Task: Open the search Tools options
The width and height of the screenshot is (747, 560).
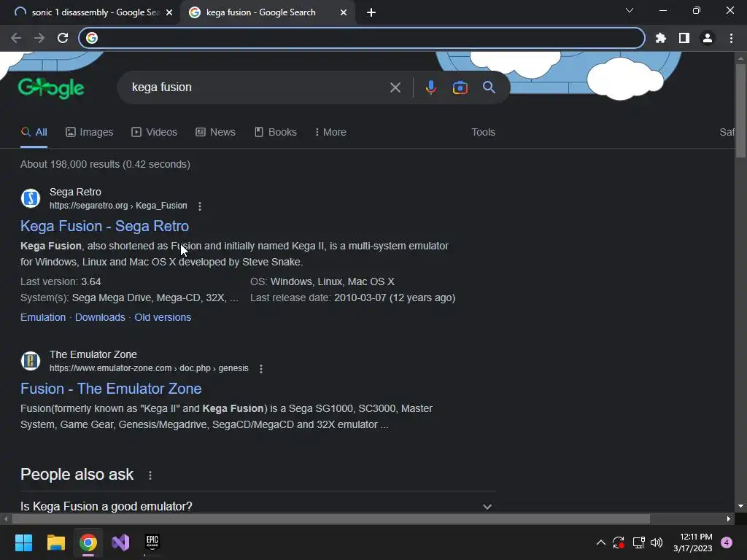Action: tap(483, 133)
